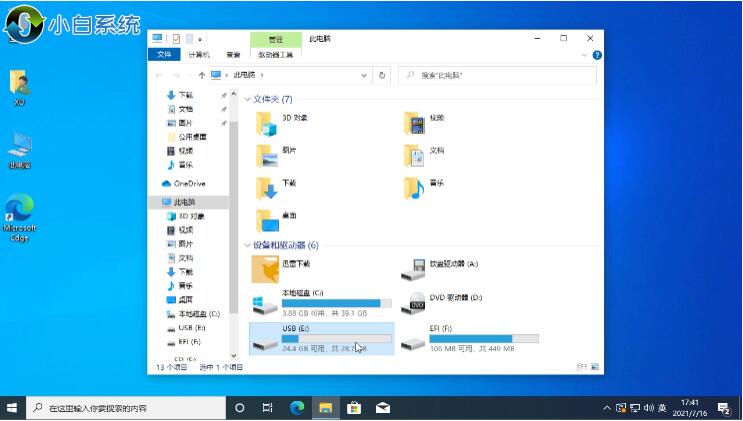Image resolution: width=743 pixels, height=421 pixels.
Task: Click navigation pane scrollbar down arrow
Action: tap(234, 356)
